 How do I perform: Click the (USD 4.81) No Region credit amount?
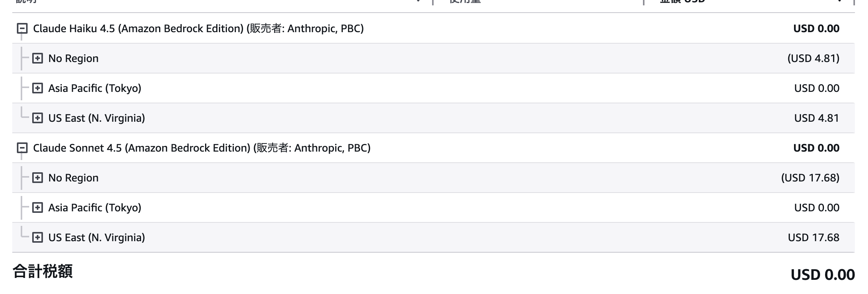(813, 59)
